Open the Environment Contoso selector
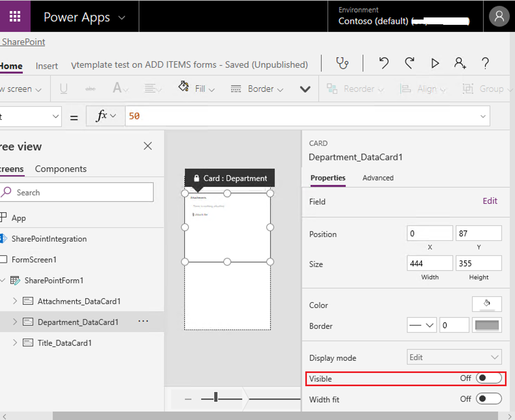The image size is (515, 420). [404, 16]
